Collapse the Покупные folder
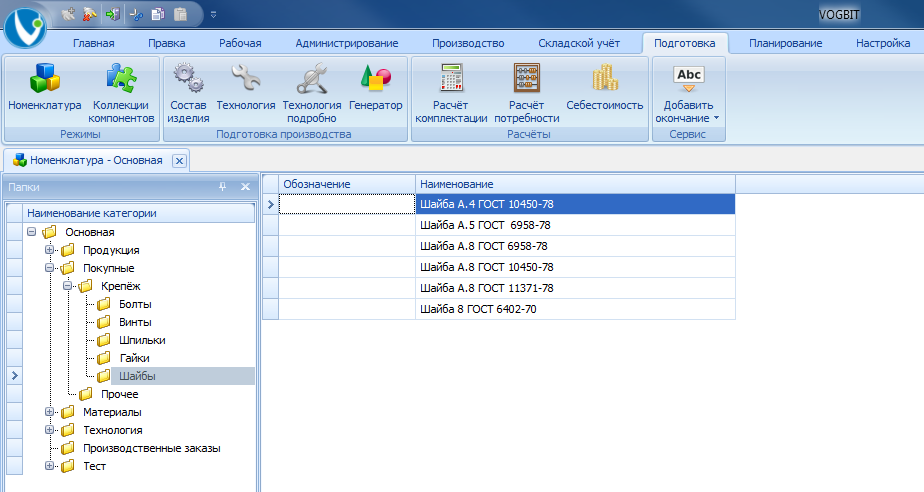The width and height of the screenshot is (924, 492). (x=50, y=268)
